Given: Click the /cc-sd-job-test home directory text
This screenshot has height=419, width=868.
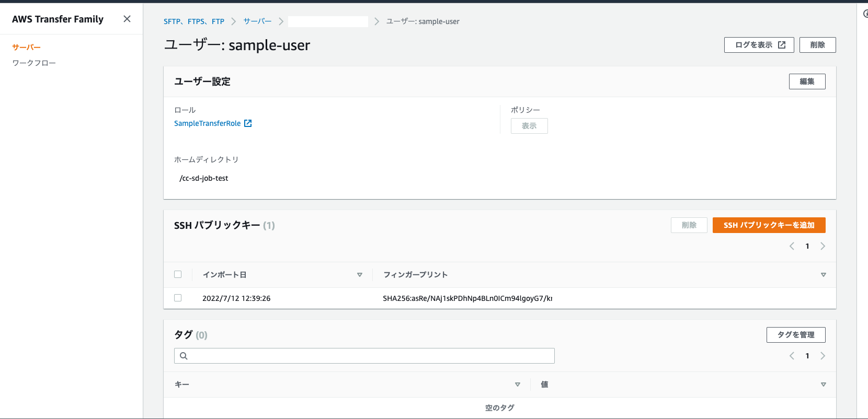Looking at the screenshot, I should coord(204,178).
